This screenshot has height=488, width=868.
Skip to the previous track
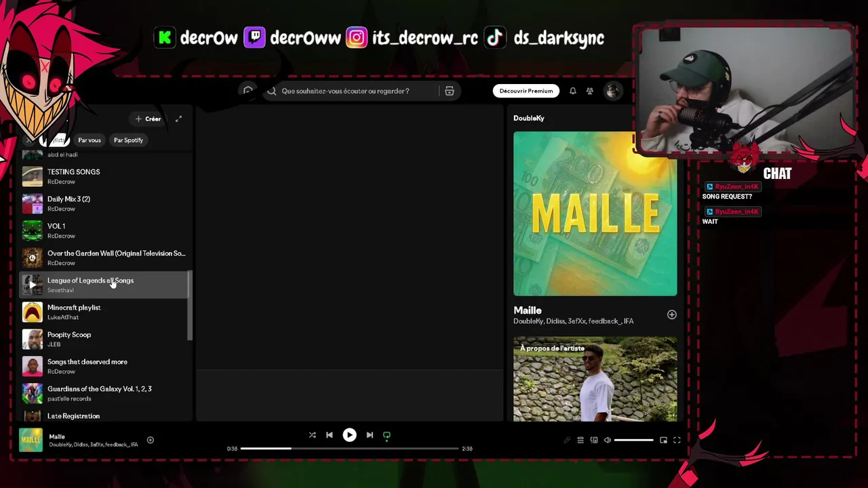pyautogui.click(x=330, y=435)
